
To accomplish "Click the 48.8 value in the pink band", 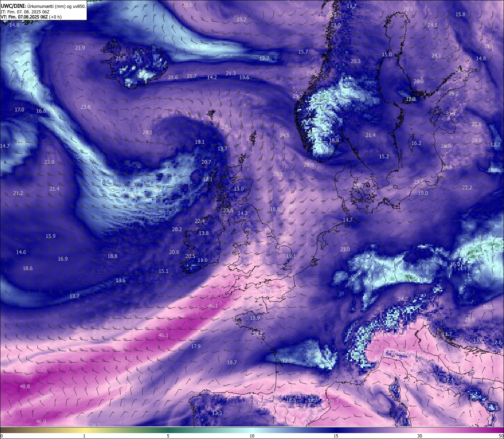I will coord(25,387).
